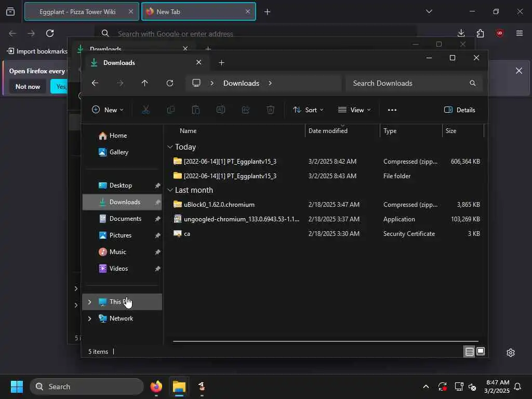The width and height of the screenshot is (532, 399).
Task: Open the notifications bell in taskbar
Action: pos(517,387)
